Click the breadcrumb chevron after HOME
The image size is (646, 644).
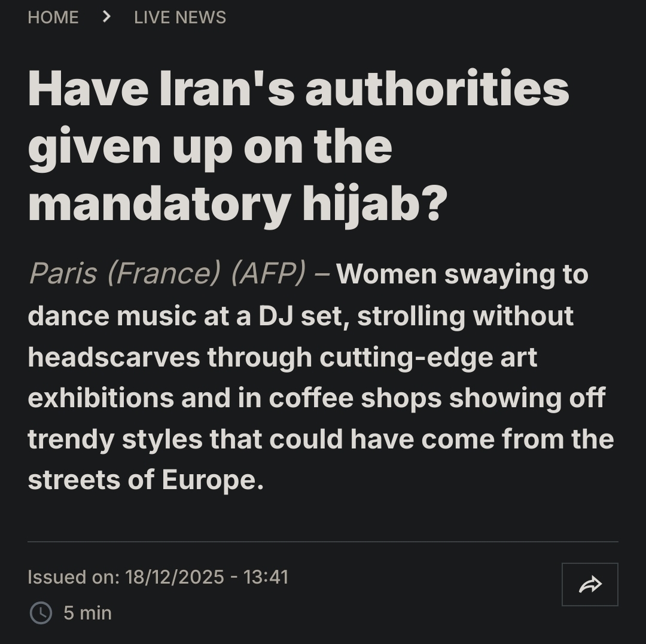[106, 17]
